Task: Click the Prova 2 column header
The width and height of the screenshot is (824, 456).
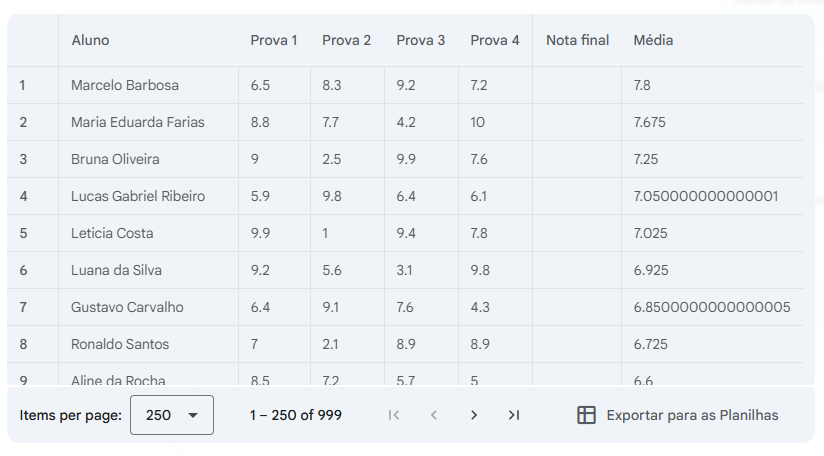Action: coord(346,40)
